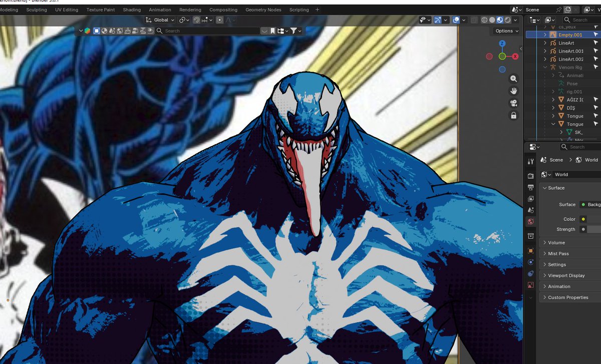
Task: Open the Geometry Nodes workspace tab
Action: (264, 10)
